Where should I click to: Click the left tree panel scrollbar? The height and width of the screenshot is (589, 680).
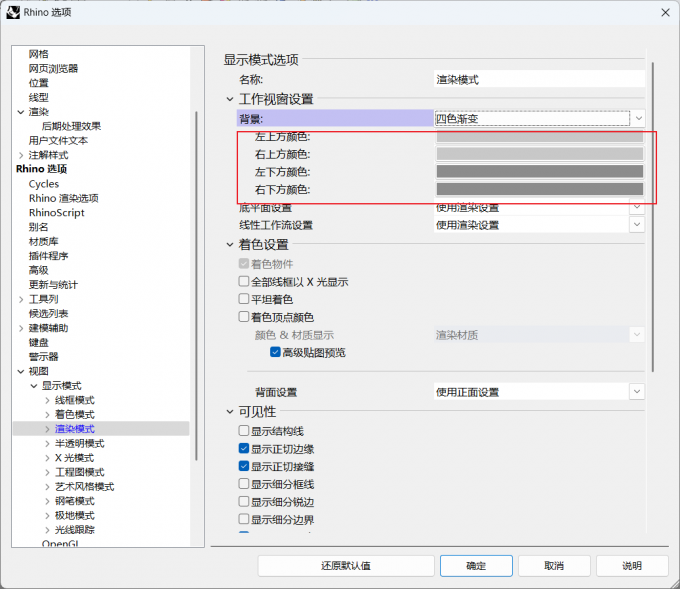click(196, 286)
